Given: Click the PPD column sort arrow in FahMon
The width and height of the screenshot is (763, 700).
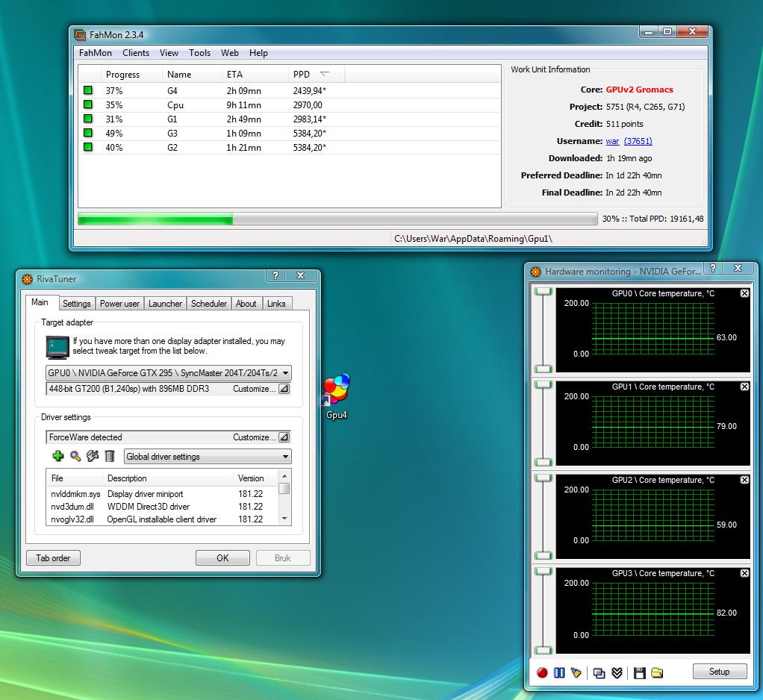Looking at the screenshot, I should click(325, 74).
